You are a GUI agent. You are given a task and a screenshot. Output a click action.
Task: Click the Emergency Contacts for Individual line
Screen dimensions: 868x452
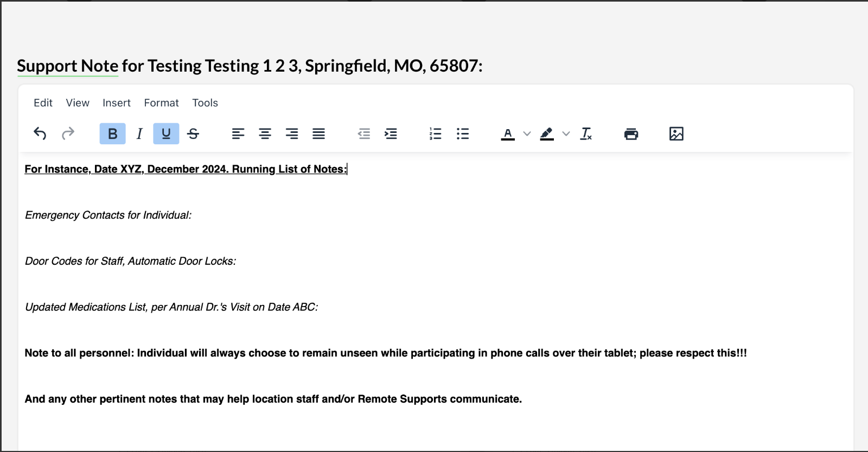point(108,215)
